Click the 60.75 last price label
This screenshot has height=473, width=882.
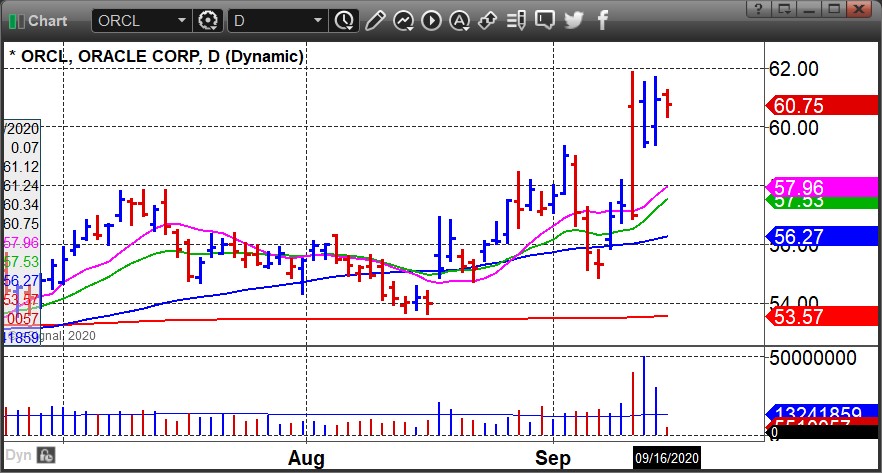click(x=822, y=105)
